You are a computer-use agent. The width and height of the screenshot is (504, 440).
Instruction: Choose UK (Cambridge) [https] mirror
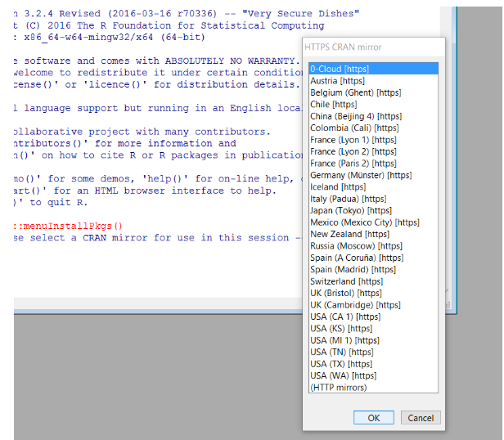click(373, 305)
